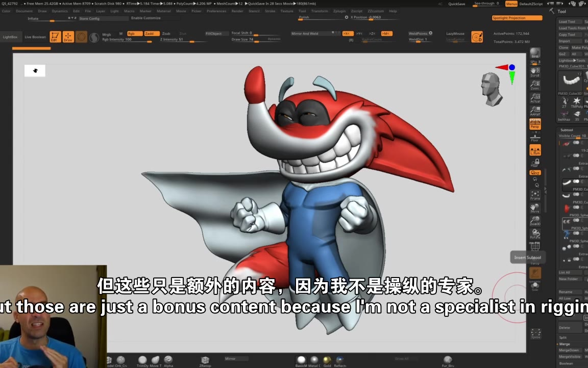Screen dimensions: 588x368
Task: Activate the Edit mode button
Action: coord(55,37)
